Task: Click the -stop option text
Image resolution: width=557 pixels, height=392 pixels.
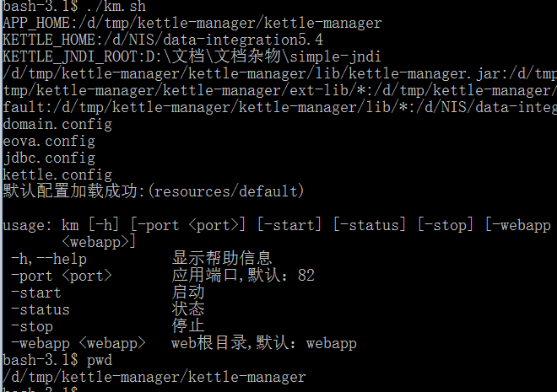Action: pyautogui.click(x=32, y=327)
